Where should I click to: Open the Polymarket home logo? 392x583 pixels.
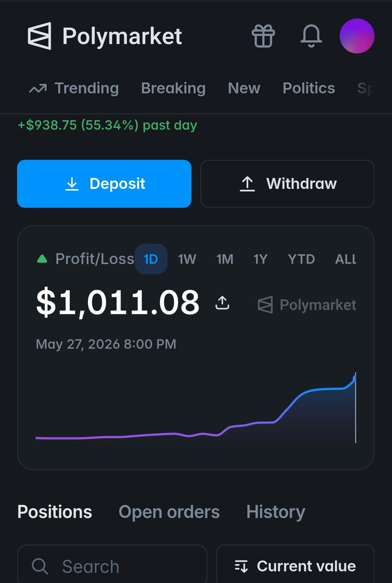click(104, 36)
